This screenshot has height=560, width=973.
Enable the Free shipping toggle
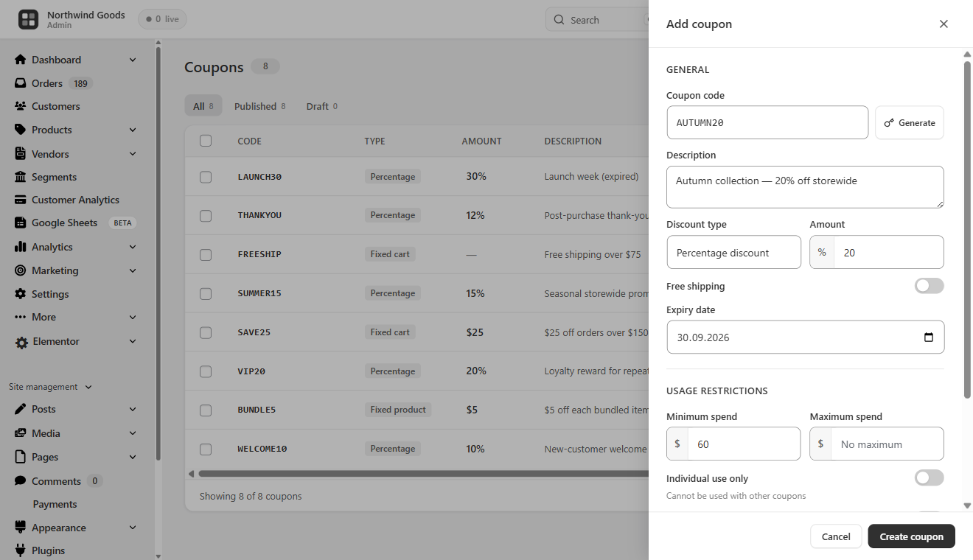pyautogui.click(x=929, y=286)
